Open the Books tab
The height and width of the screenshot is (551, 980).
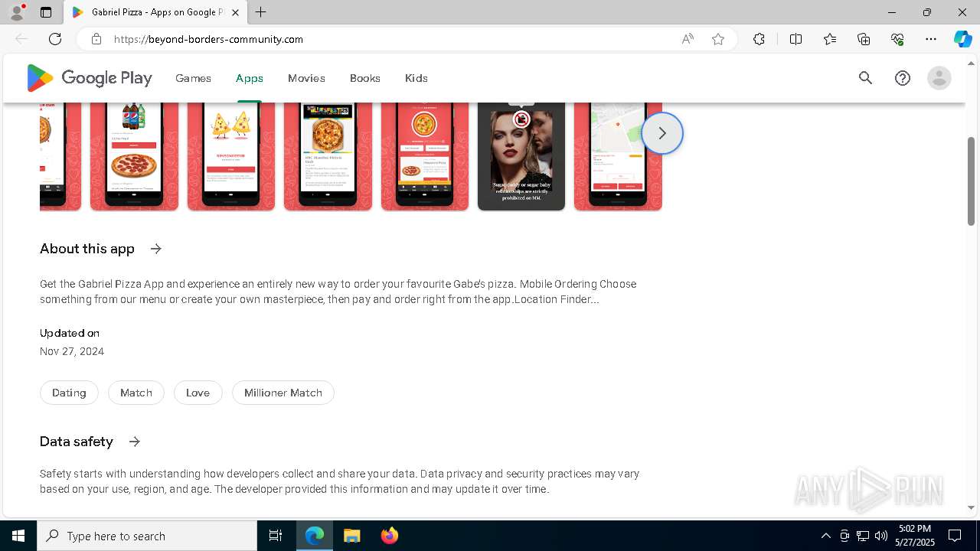pos(365,78)
